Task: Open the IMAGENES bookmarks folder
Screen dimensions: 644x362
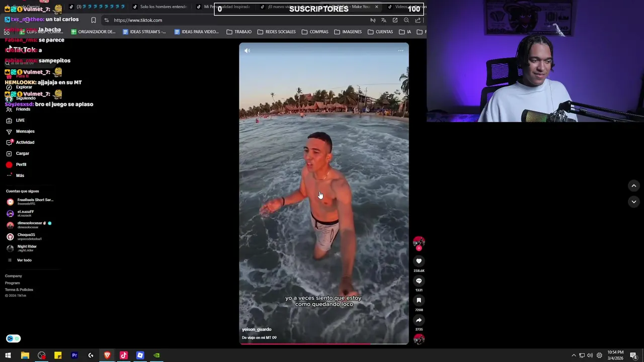Action: [x=348, y=32]
